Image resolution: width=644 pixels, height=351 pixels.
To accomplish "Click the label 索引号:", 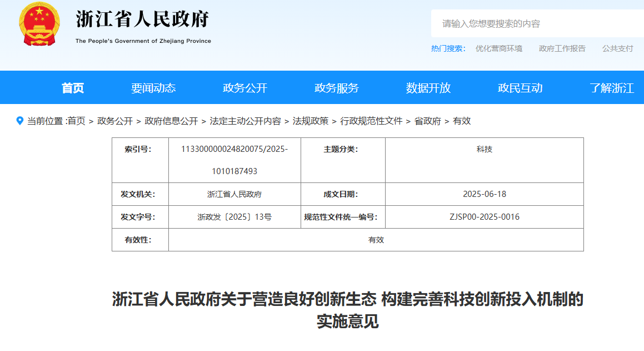I will (138, 149).
